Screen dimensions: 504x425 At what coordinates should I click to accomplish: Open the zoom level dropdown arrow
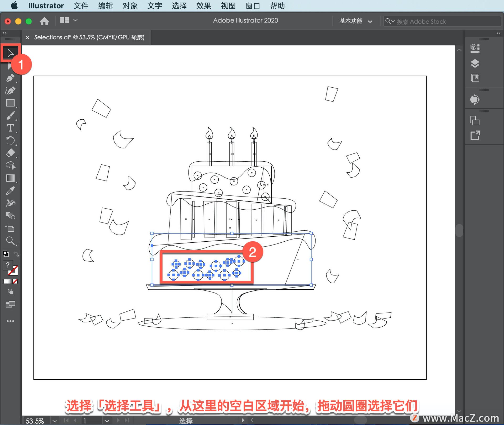pyautogui.click(x=55, y=421)
